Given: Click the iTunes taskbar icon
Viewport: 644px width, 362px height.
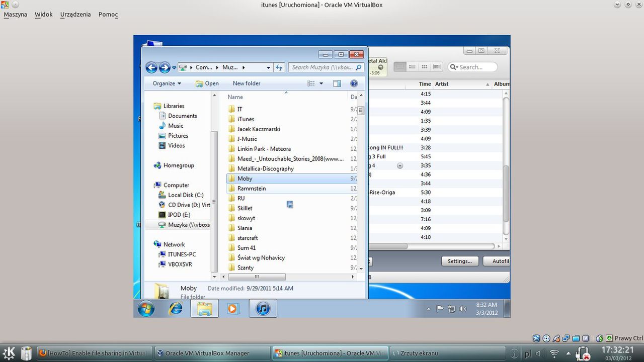Looking at the screenshot, I should coord(263,309).
